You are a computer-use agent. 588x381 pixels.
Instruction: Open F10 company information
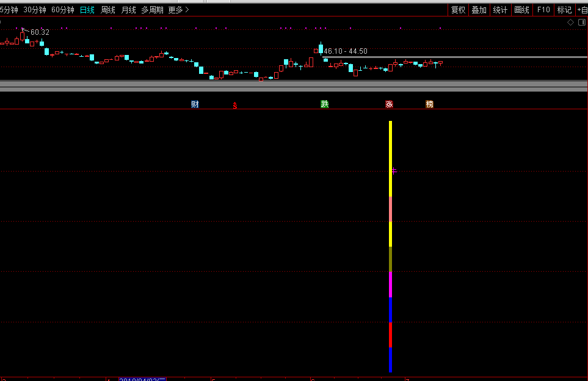(543, 10)
